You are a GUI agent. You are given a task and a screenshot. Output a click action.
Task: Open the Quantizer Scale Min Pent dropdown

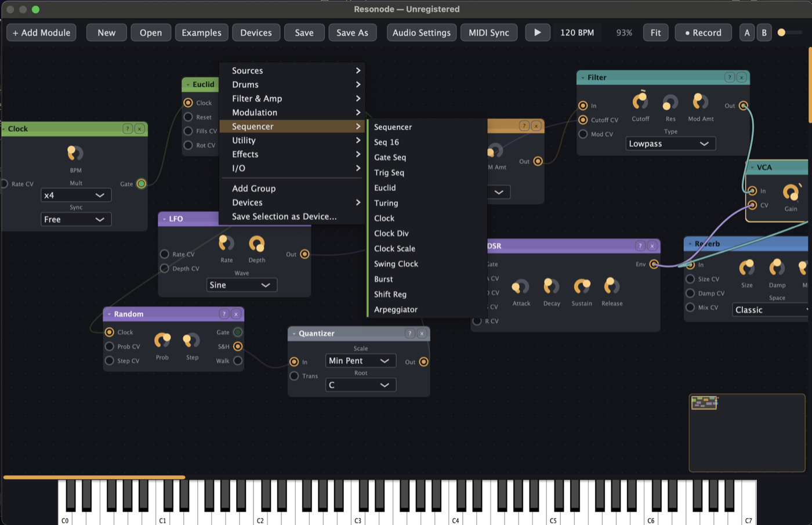click(361, 361)
